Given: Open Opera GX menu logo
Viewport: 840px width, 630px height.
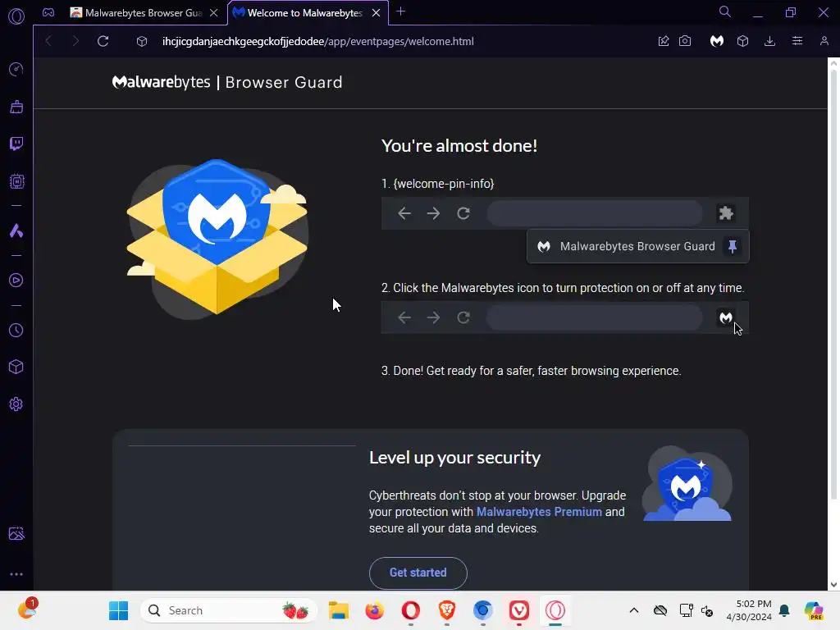Looking at the screenshot, I should click(16, 16).
